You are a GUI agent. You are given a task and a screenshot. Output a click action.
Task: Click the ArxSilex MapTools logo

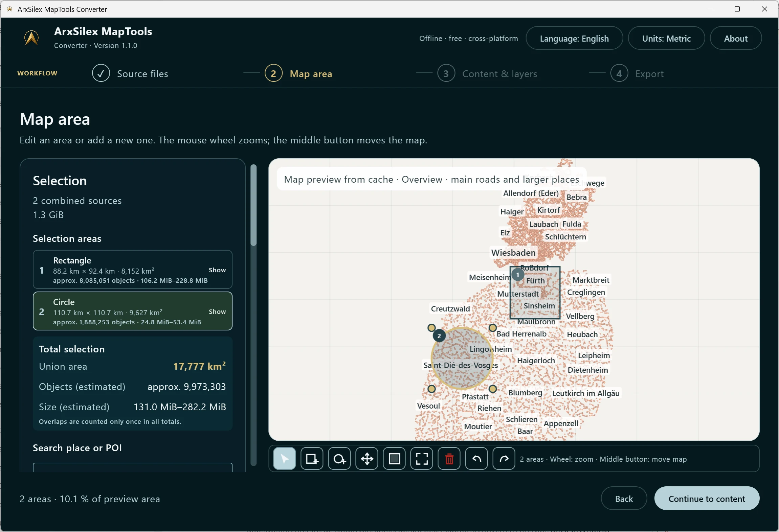tap(31, 38)
